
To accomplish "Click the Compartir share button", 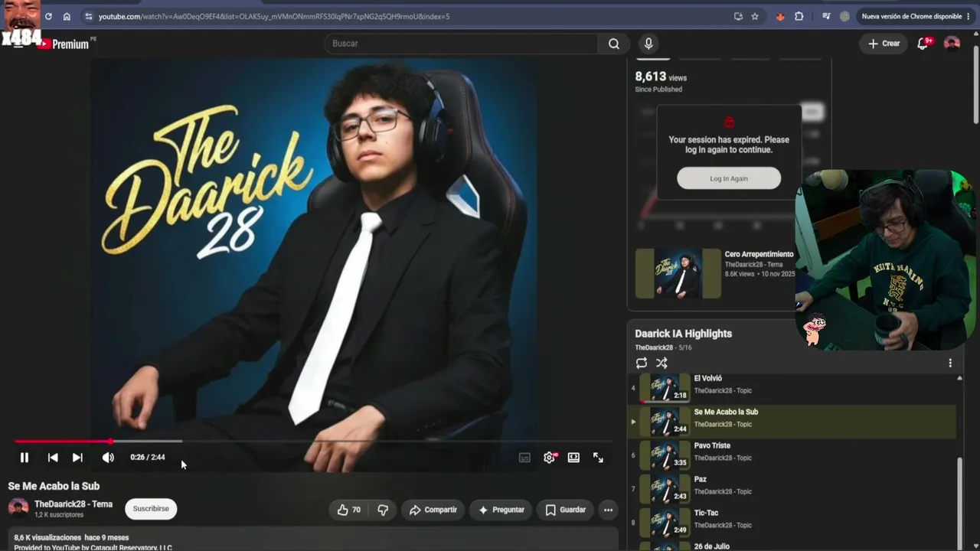I will click(433, 510).
